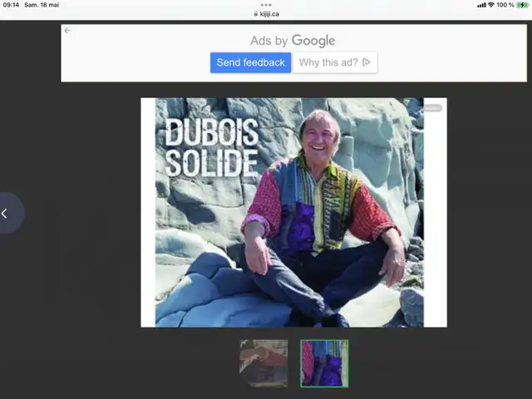Tap the padlock icon beside kijiji.ca
Screen dimensions: 532x399
[256, 14]
